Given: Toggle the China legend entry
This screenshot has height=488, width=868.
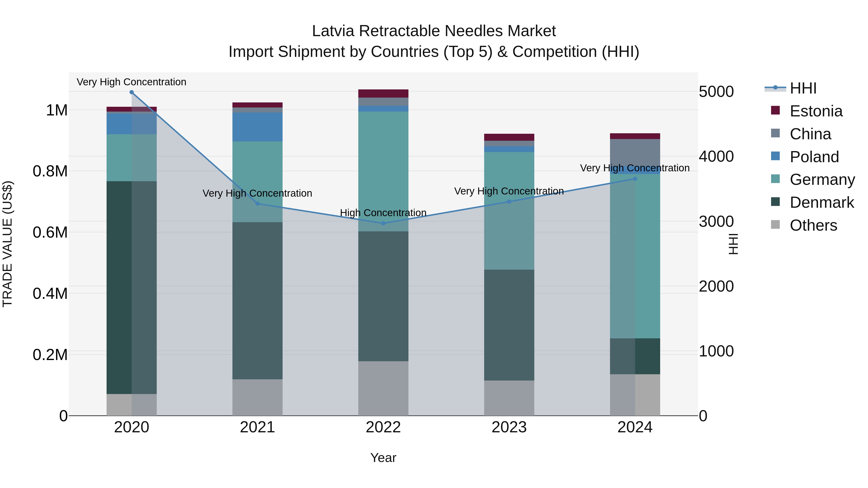Looking at the screenshot, I should [801, 134].
